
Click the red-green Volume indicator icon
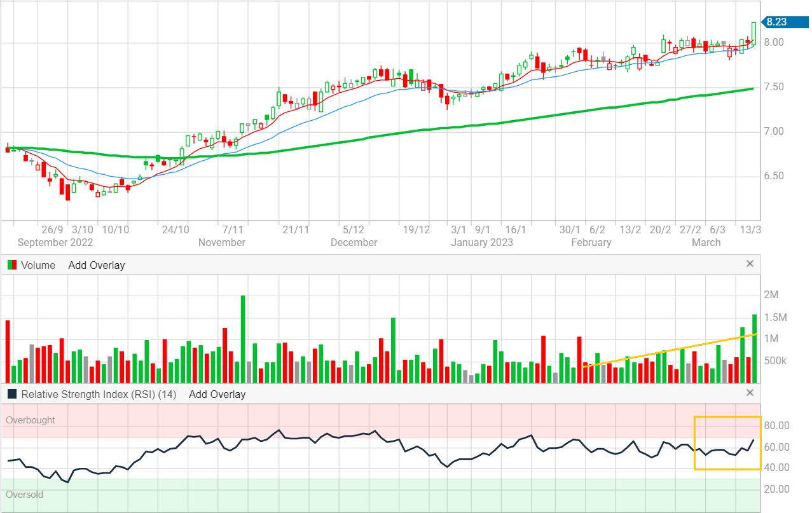pyautogui.click(x=12, y=265)
